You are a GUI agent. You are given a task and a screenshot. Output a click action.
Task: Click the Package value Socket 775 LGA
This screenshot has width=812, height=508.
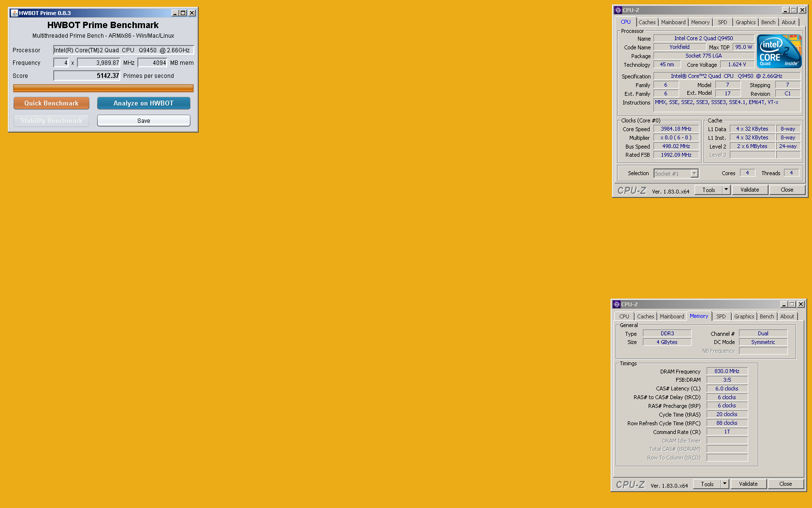tap(704, 56)
